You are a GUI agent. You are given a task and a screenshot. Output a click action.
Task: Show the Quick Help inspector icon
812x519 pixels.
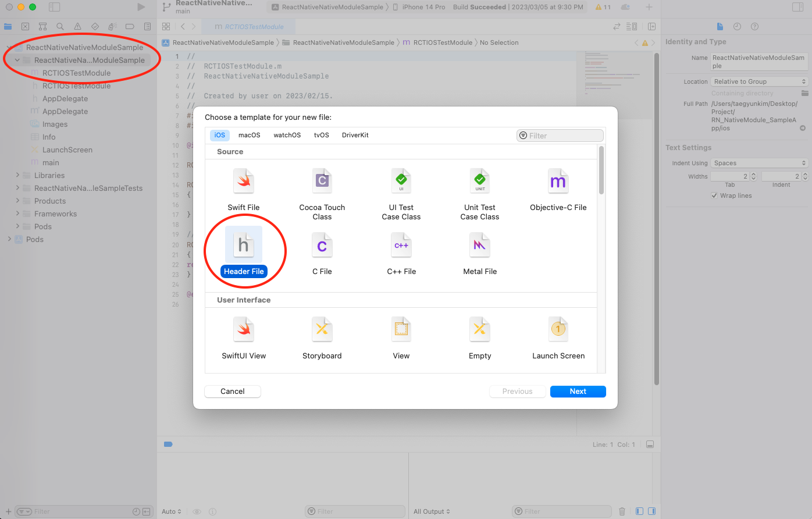pyautogui.click(x=754, y=26)
